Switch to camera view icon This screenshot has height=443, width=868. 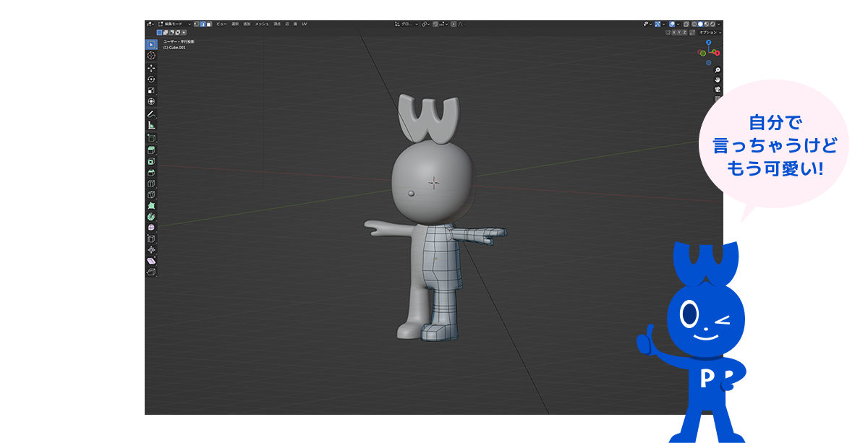coord(718,89)
